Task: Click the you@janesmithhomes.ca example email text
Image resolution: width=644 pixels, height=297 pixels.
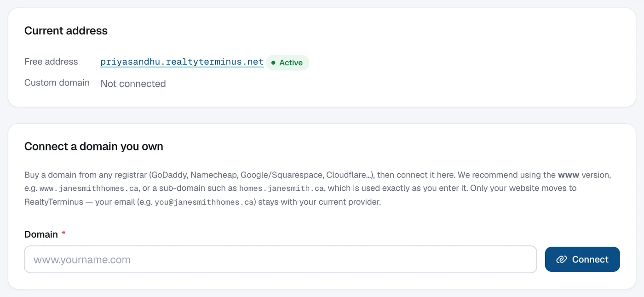Action: 205,202
